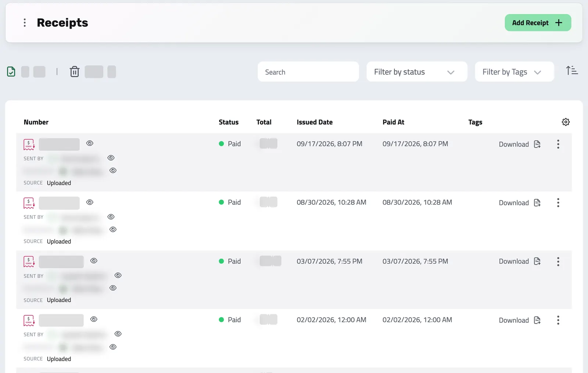Reveal receipt number in 02/02/2026 row
The width and height of the screenshot is (588, 373).
pos(94,319)
